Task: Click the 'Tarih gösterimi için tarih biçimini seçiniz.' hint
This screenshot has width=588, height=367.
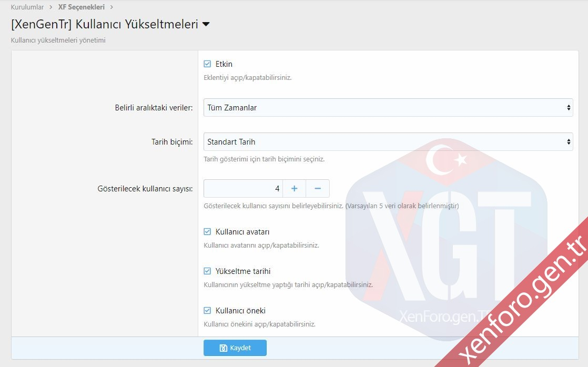Action: point(264,159)
